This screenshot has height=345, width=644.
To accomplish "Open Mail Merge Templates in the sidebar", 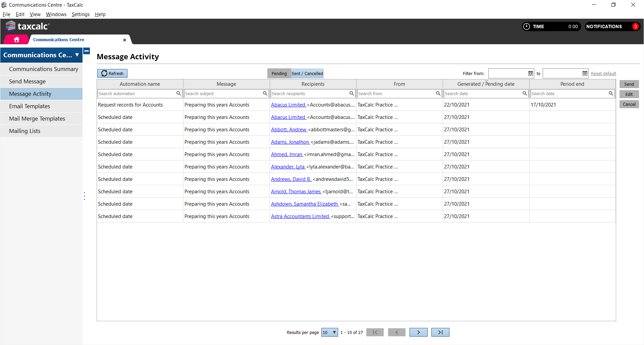I will pos(41,119).
